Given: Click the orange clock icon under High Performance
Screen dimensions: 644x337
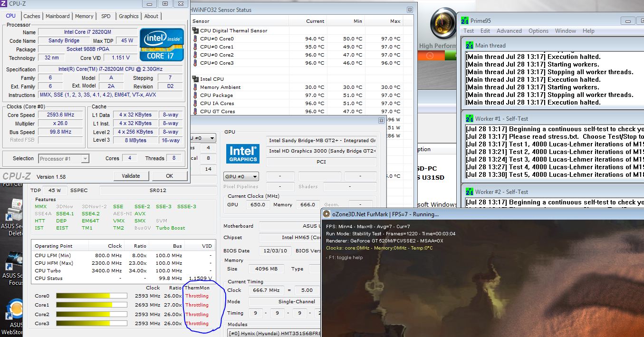Looking at the screenshot, I should [430, 55].
